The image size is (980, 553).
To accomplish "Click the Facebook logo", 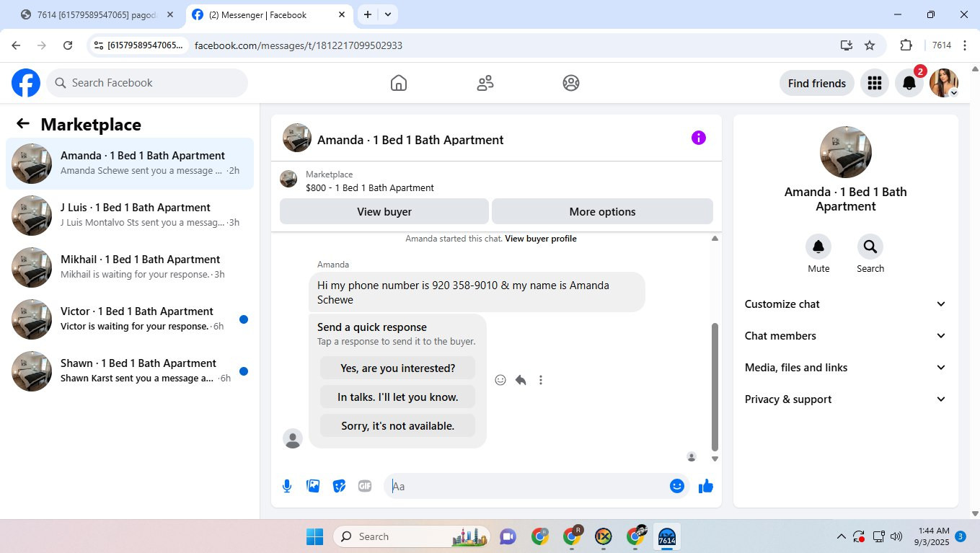I will click(x=26, y=83).
